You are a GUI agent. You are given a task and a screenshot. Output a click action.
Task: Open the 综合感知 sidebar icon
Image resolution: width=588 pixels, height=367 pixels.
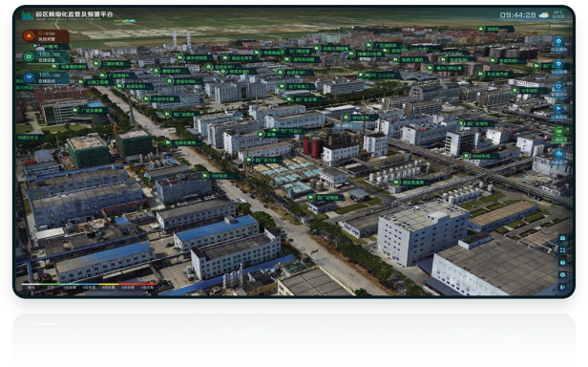pos(558,44)
